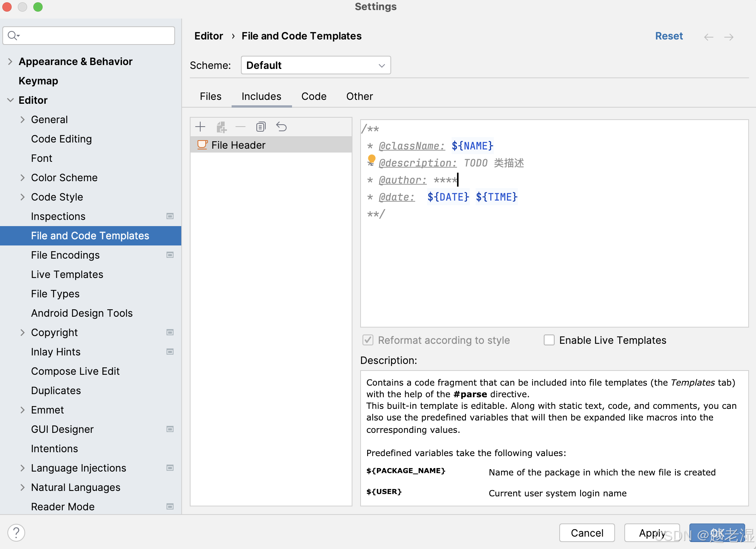
Task: Click the Revert to original template icon
Action: coord(281,127)
